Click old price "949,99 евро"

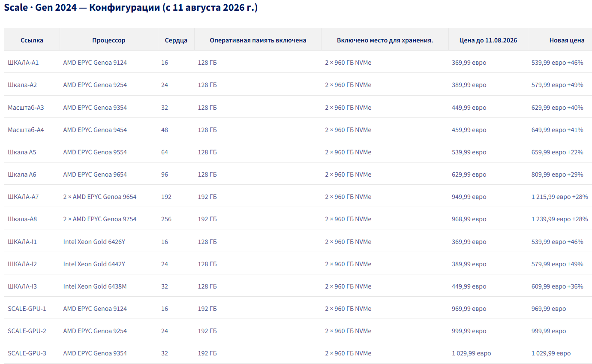pyautogui.click(x=469, y=197)
